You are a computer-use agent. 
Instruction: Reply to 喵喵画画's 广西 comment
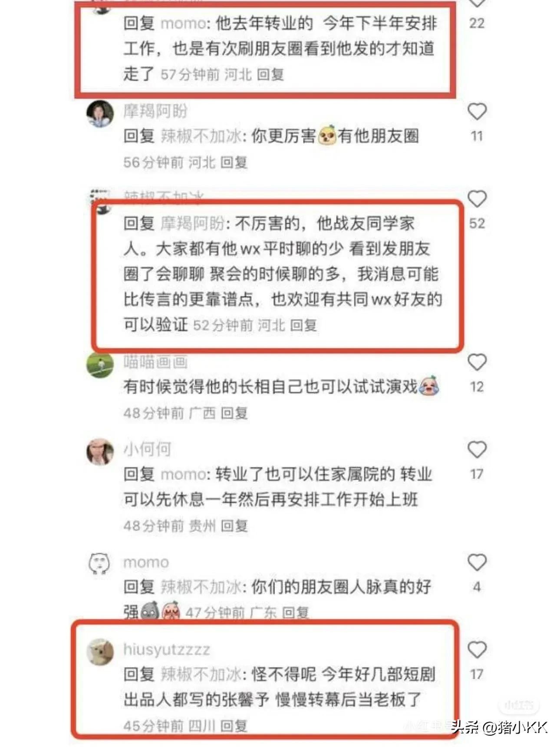pyautogui.click(x=234, y=413)
